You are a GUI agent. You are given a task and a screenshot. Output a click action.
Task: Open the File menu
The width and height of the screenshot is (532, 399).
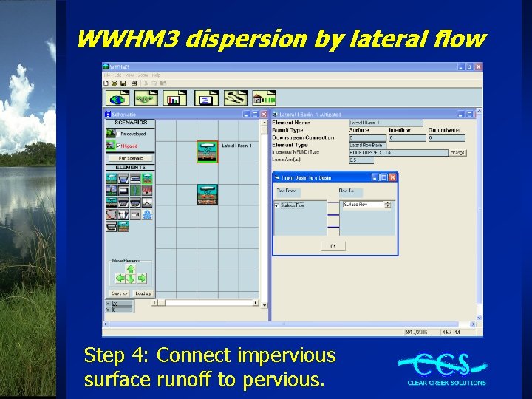pyautogui.click(x=107, y=75)
